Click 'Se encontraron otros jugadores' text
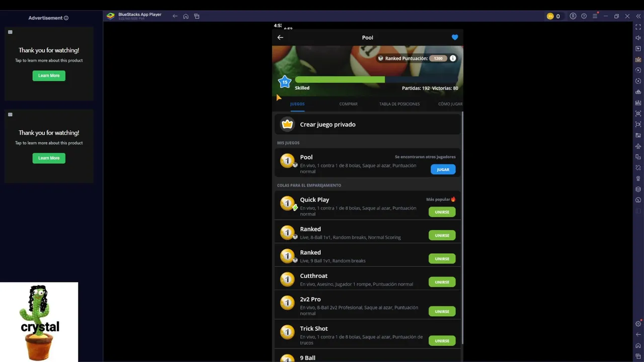The height and width of the screenshot is (362, 644). 425,157
